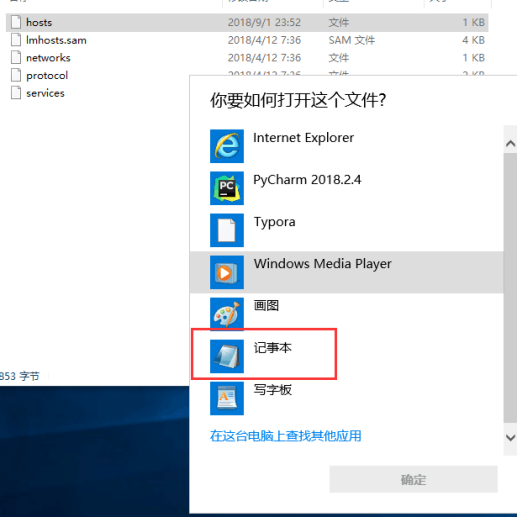The width and height of the screenshot is (517, 517).
Task: Click the PyCharm 2018.2.4 icon
Action: (x=227, y=188)
